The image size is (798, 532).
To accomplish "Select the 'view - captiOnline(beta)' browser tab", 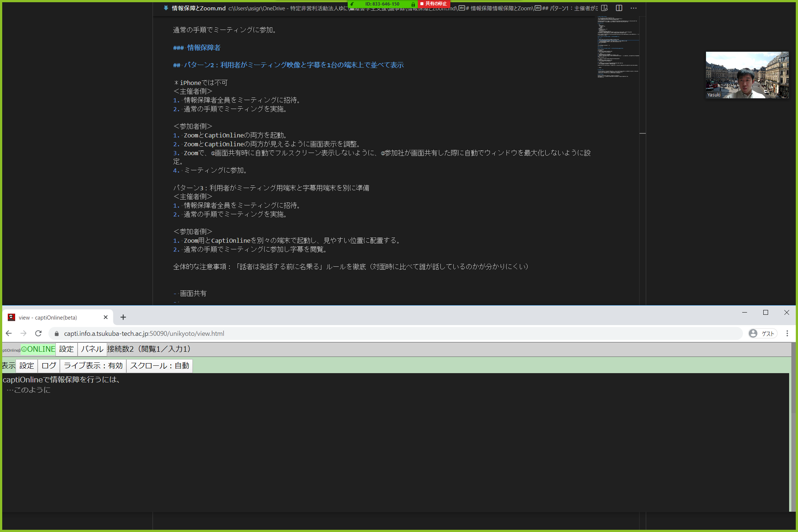I will click(58, 317).
